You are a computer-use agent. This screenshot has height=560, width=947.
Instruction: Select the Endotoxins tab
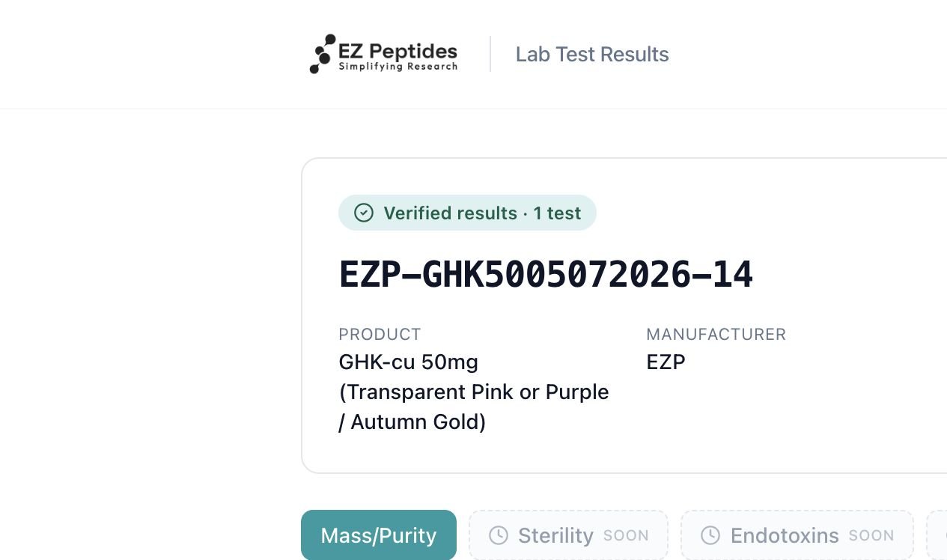click(797, 535)
